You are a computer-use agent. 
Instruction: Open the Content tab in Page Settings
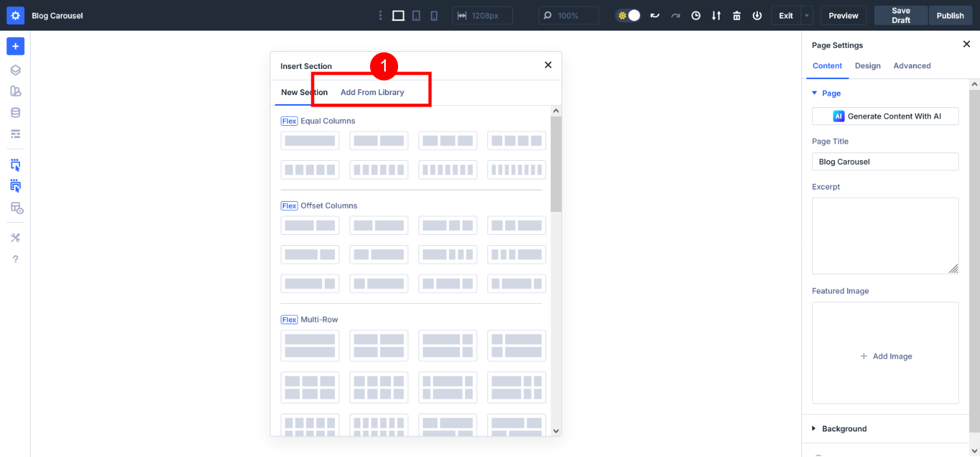[827, 66]
